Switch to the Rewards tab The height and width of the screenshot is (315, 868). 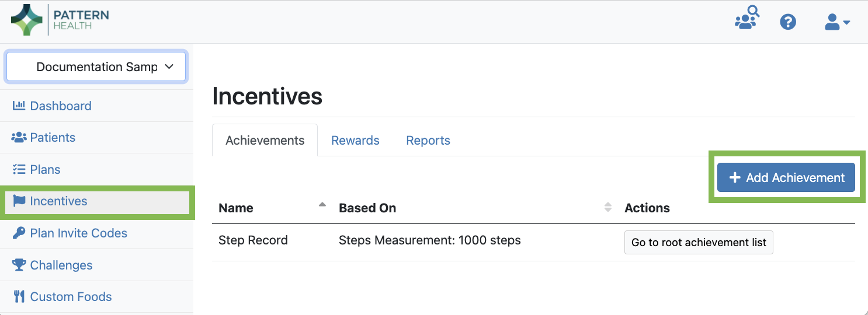(x=355, y=141)
